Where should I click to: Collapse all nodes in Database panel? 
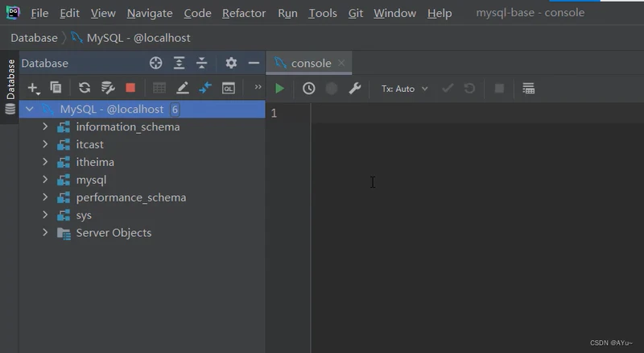(x=202, y=63)
